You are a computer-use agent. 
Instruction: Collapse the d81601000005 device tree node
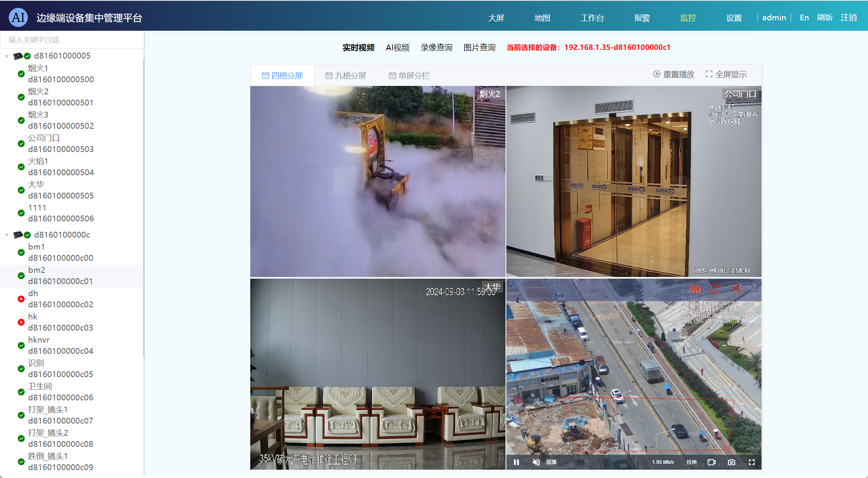click(7, 56)
